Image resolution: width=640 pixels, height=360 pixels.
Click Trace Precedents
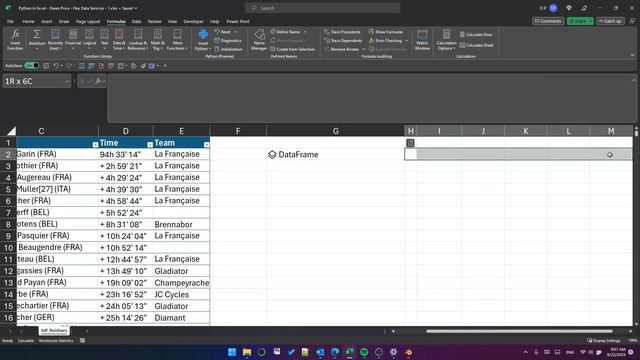[x=342, y=32]
